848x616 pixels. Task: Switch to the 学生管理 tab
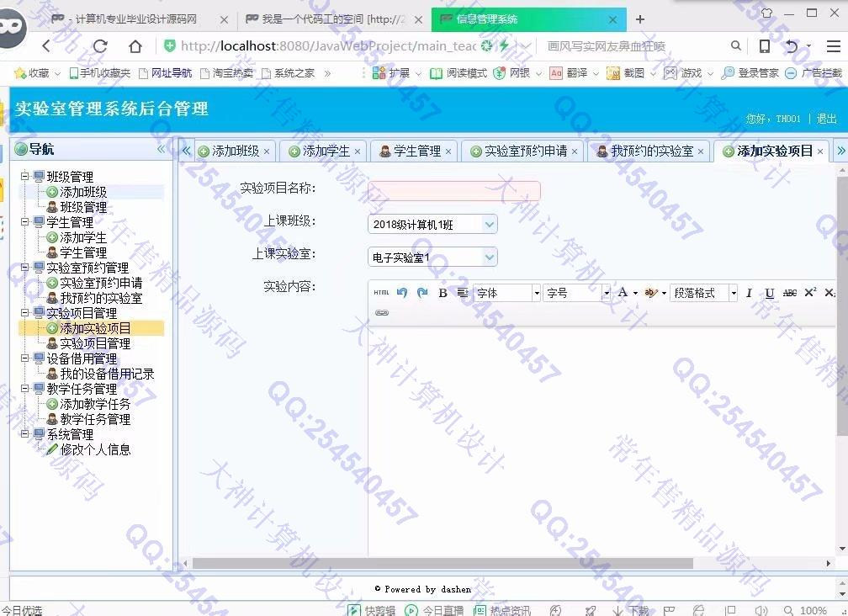tap(416, 151)
